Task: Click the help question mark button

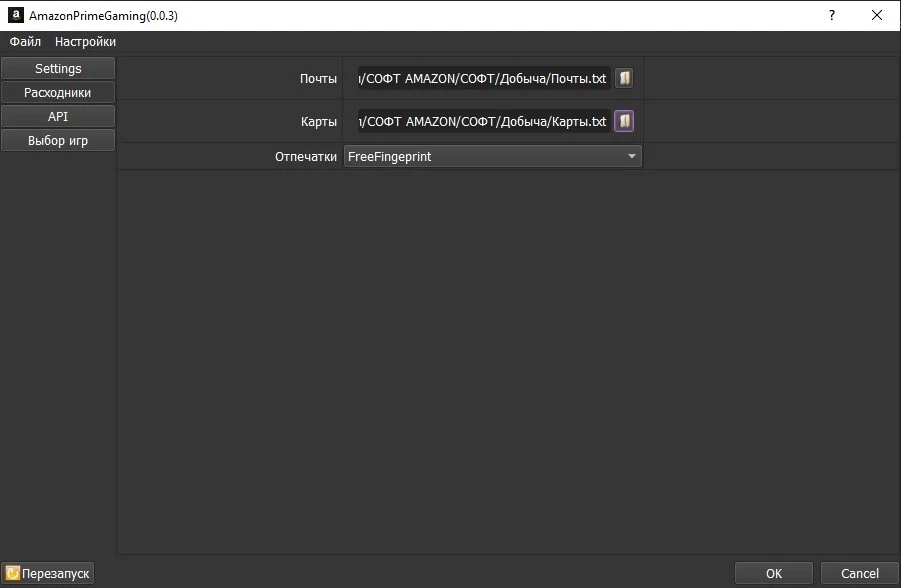Action: pyautogui.click(x=831, y=15)
